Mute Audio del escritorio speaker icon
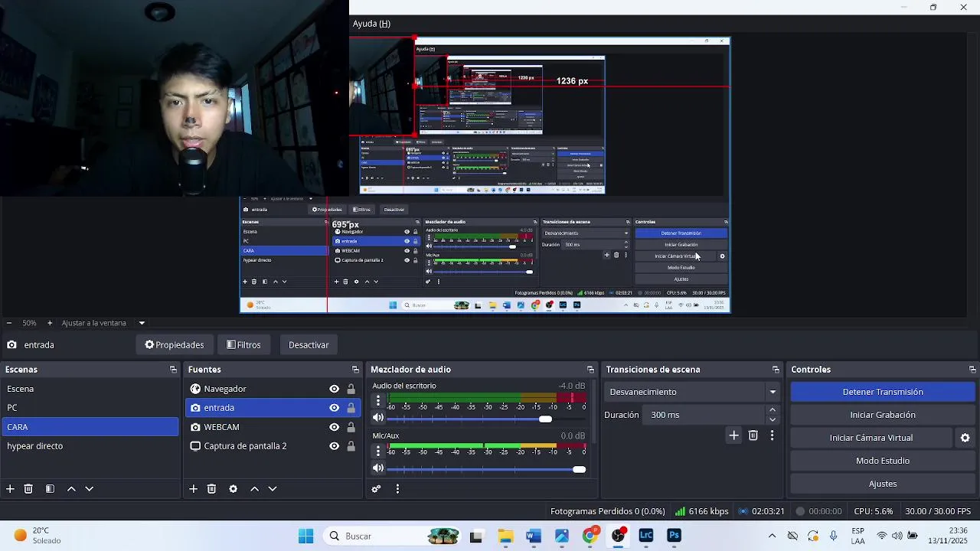Image resolution: width=980 pixels, height=551 pixels. (377, 418)
